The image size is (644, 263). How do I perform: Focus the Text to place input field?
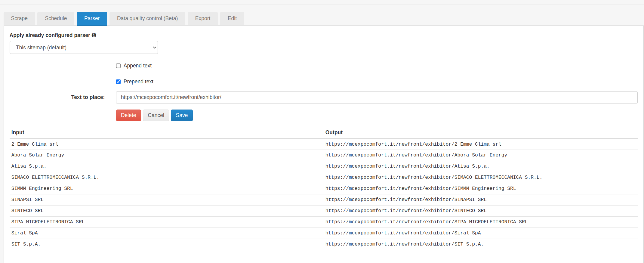pyautogui.click(x=376, y=97)
